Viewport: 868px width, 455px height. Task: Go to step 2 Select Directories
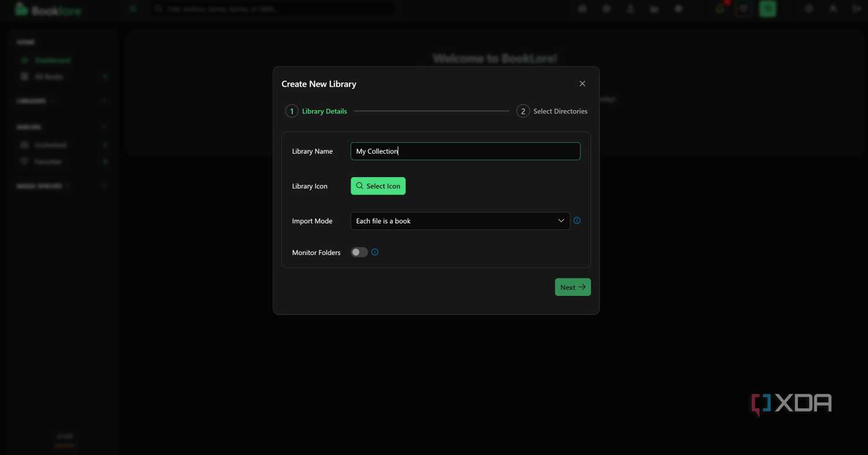click(552, 111)
